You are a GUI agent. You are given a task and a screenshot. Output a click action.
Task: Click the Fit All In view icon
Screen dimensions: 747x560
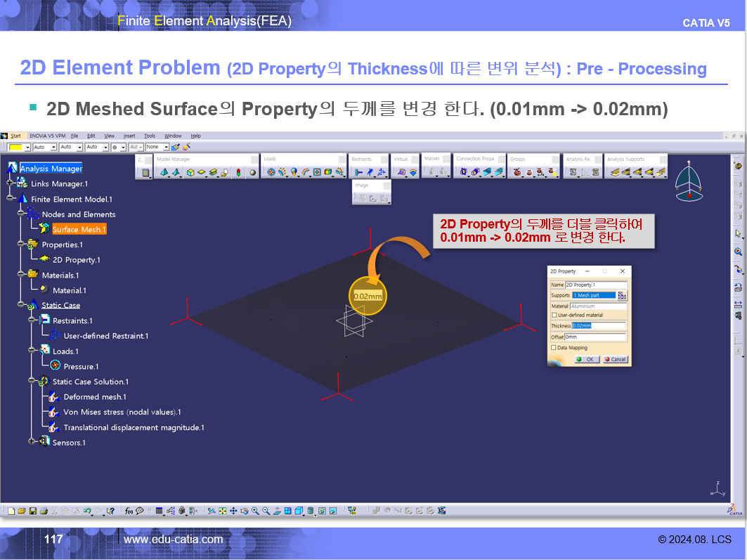222,511
